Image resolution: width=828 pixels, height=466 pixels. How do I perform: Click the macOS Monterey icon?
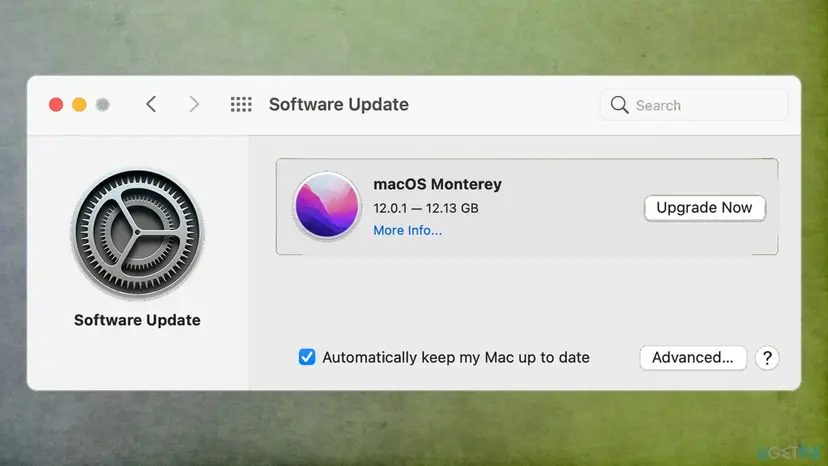[x=327, y=206]
